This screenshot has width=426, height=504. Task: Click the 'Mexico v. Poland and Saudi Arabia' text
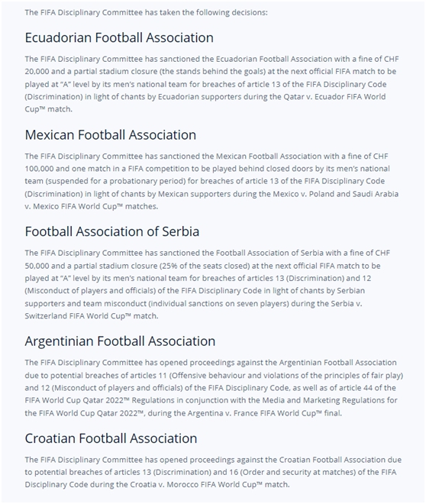(335, 194)
